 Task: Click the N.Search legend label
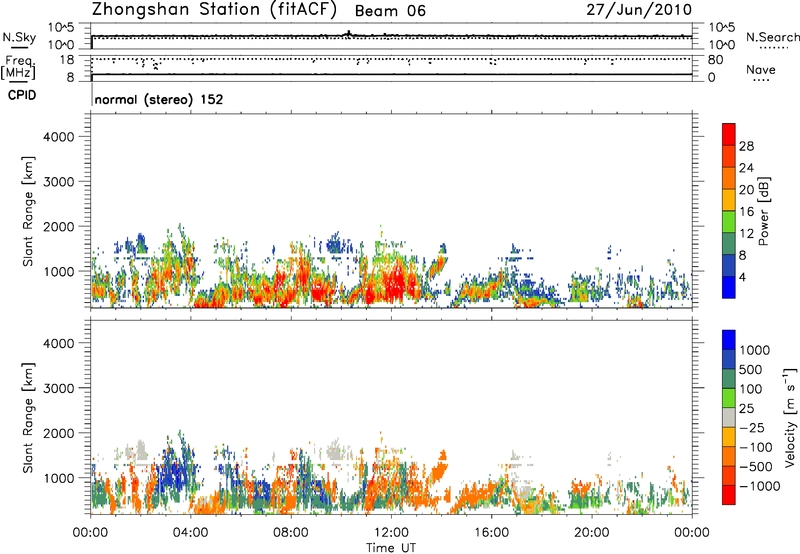772,37
